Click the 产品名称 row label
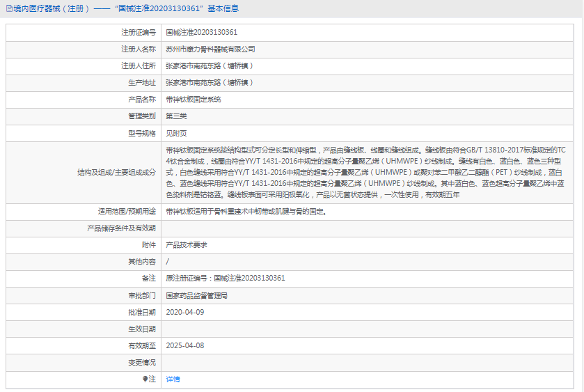This screenshot has width=584, height=392. (x=142, y=100)
